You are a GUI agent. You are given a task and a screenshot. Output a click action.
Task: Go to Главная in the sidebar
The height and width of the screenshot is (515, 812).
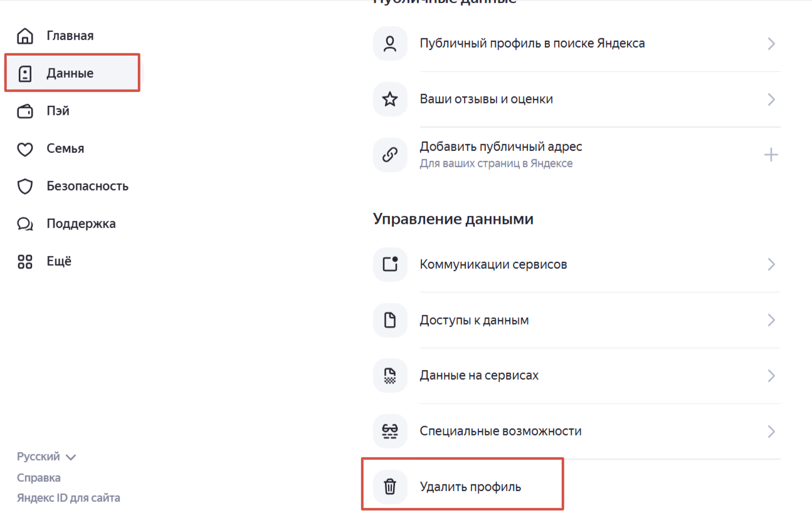(70, 36)
